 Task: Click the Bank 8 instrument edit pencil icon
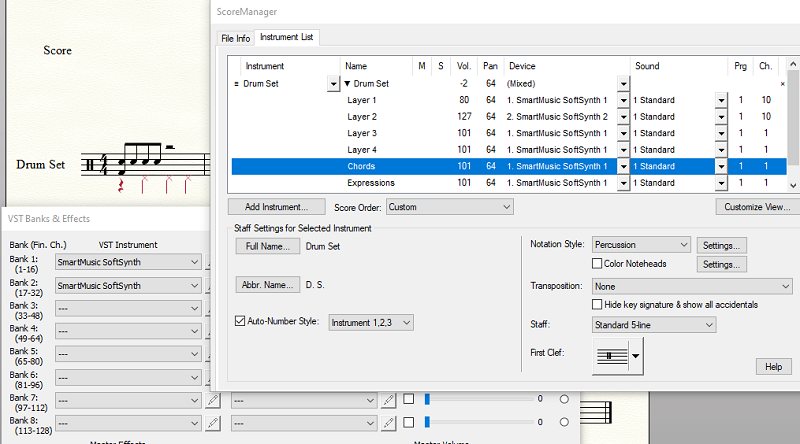pyautogui.click(x=211, y=423)
